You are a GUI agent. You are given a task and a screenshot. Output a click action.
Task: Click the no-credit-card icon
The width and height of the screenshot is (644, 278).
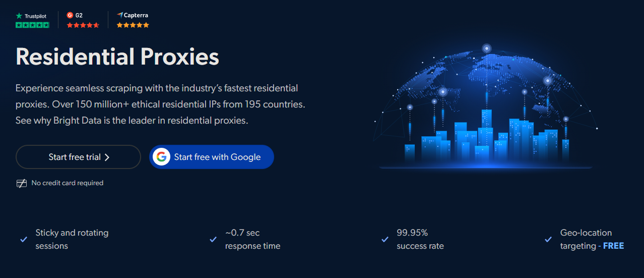point(21,183)
